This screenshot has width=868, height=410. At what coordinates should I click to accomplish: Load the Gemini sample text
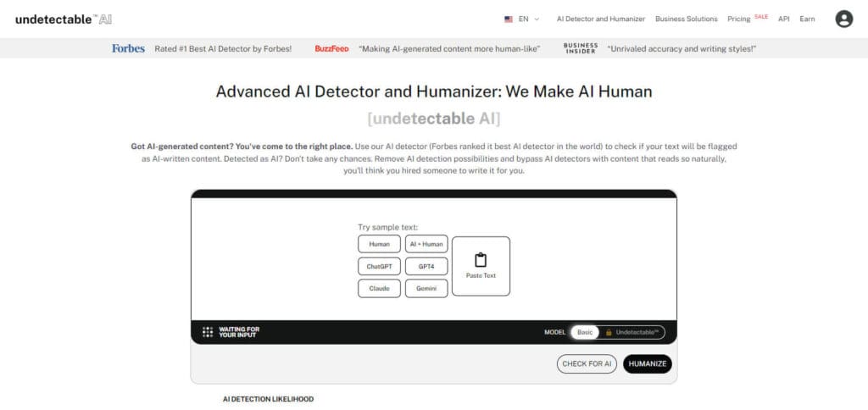point(426,288)
